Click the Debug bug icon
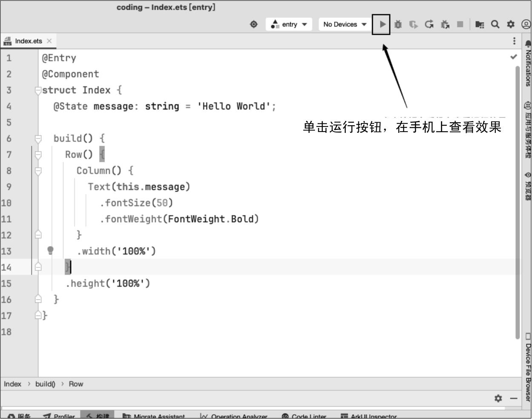Image resolution: width=532 pixels, height=419 pixels. click(398, 24)
